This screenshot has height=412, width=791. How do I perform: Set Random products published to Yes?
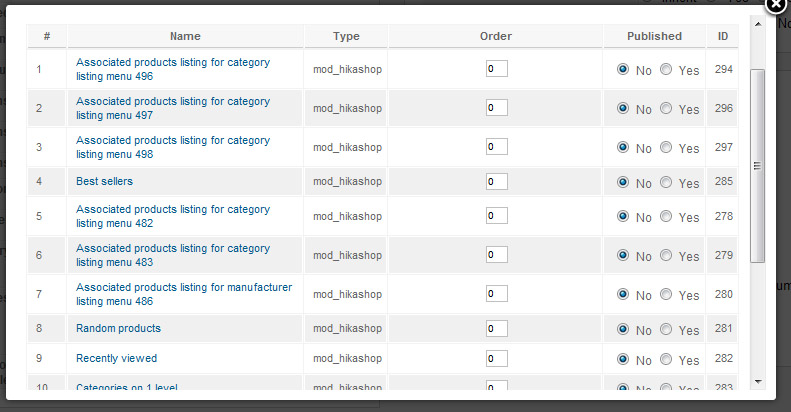point(666,329)
